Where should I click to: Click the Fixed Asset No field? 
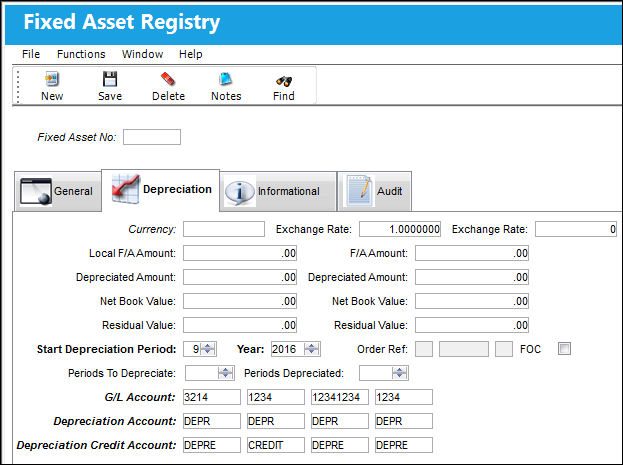click(152, 137)
